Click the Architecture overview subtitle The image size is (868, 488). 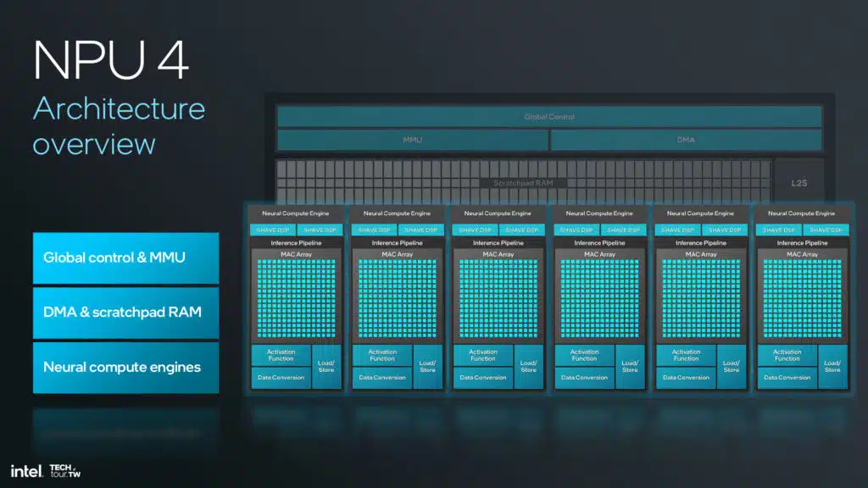click(119, 126)
